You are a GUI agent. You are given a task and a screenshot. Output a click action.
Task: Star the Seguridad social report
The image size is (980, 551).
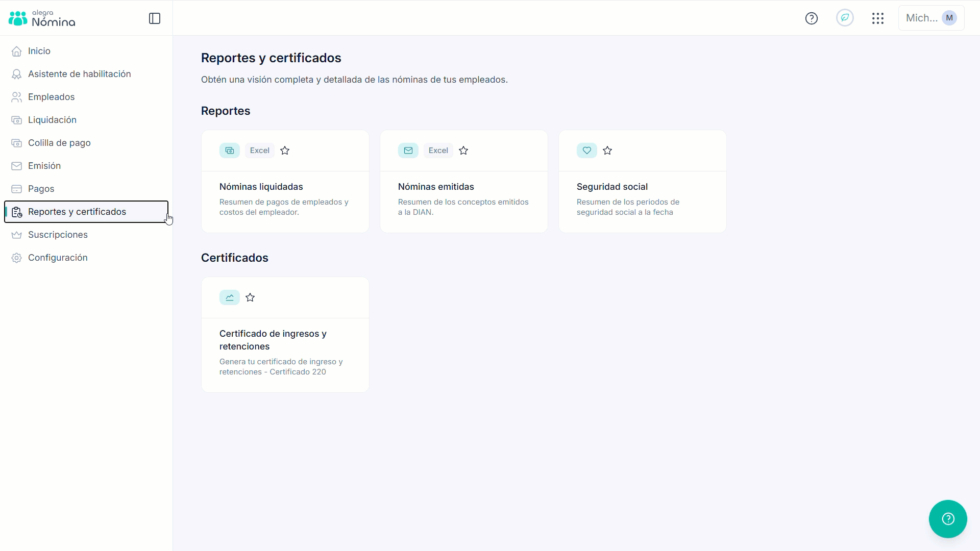pyautogui.click(x=607, y=151)
